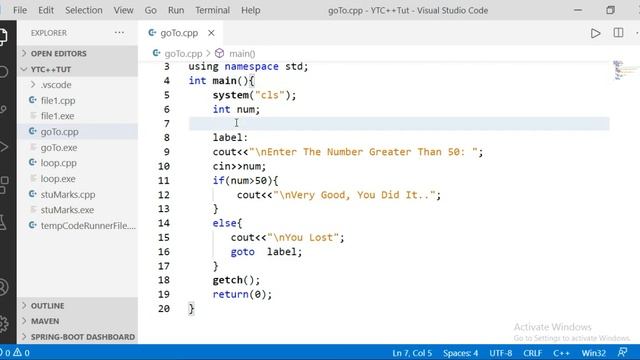640x360 pixels.
Task: Open the Selection menu
Action: pos(84,10)
